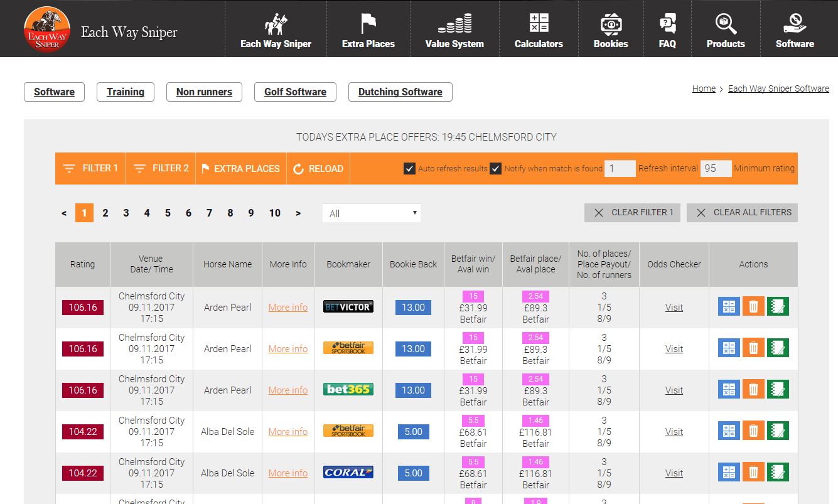
Task: Log bet for Alba Del Sole Betfair row
Action: pyautogui.click(x=778, y=431)
